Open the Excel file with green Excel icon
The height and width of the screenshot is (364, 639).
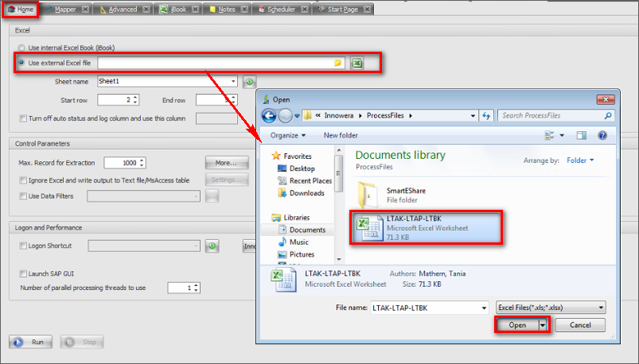pyautogui.click(x=357, y=63)
